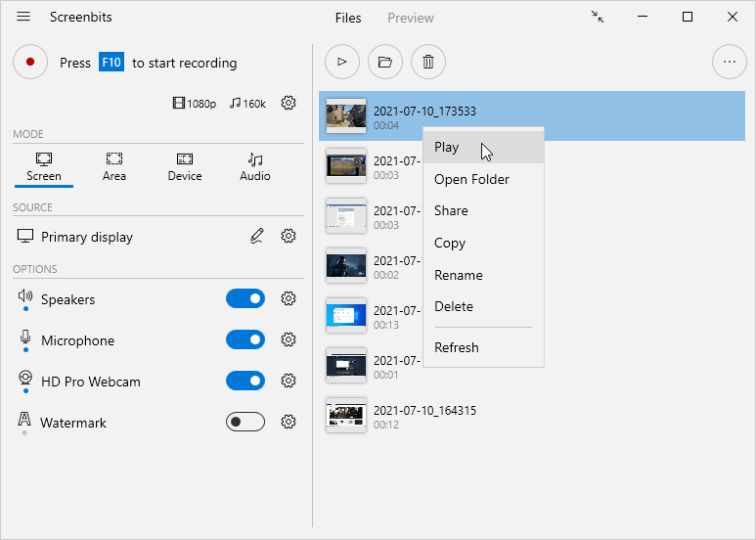
Task: Open HD Pro Webcam settings gear
Action: 289,381
